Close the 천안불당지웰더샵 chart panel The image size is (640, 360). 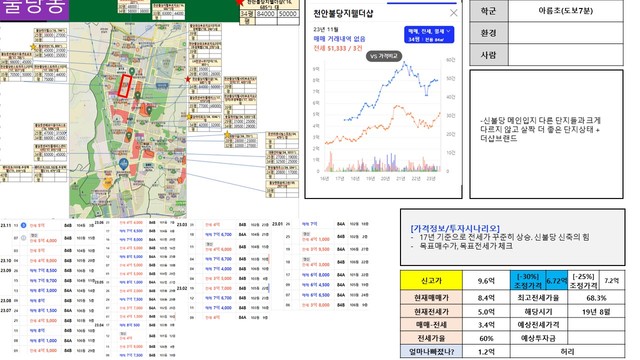453,13
